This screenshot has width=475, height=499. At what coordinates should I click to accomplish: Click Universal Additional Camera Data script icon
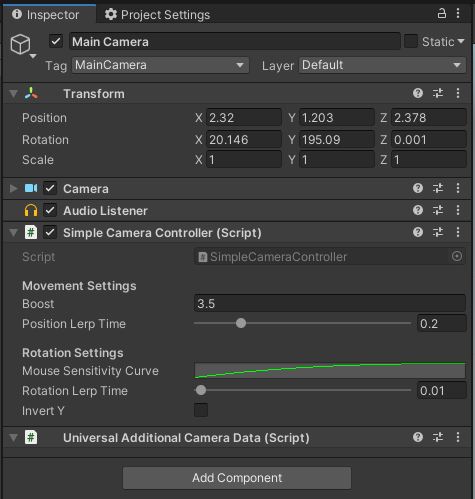(x=31, y=437)
